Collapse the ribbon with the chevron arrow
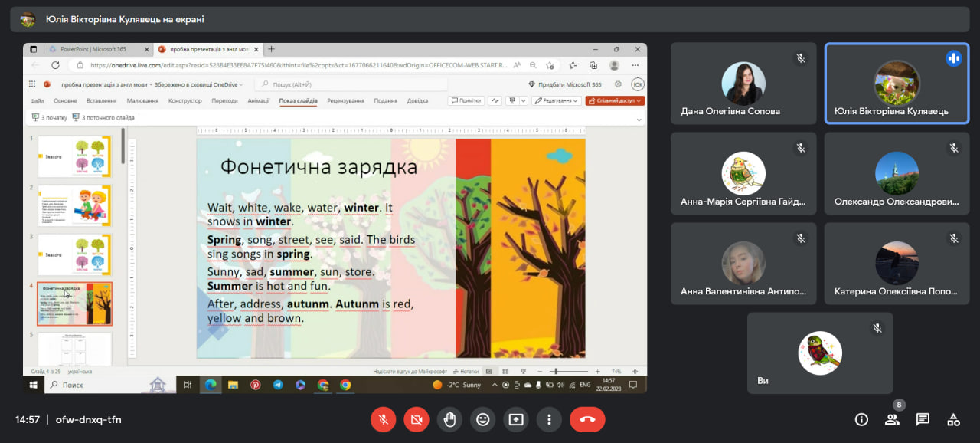 pyautogui.click(x=639, y=120)
